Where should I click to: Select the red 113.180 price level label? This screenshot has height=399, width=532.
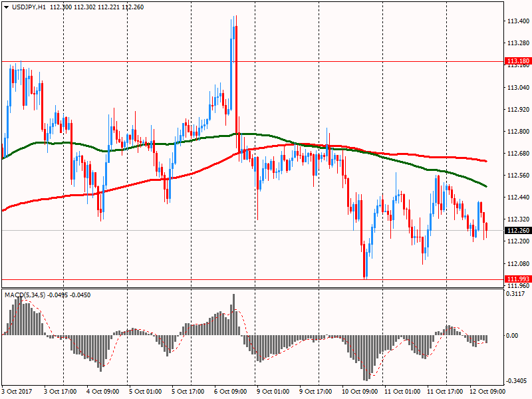[518, 61]
